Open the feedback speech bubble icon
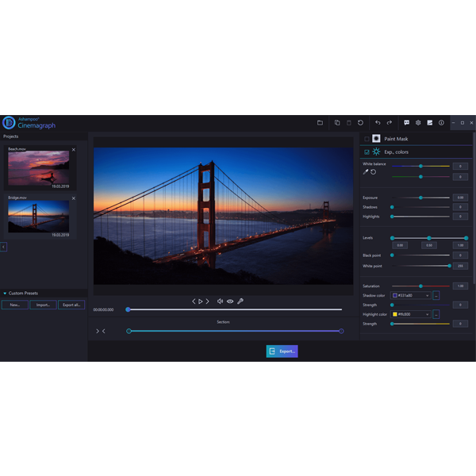Image resolution: width=476 pixels, height=476 pixels. [407, 123]
